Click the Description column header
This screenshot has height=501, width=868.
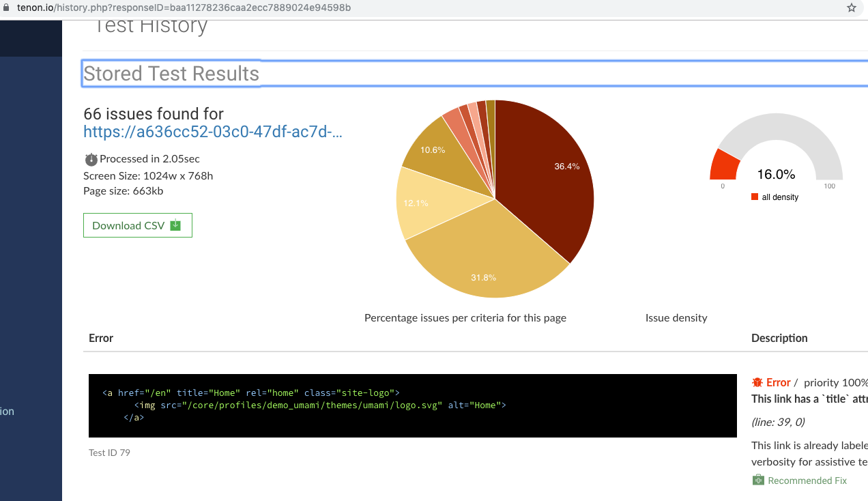tap(779, 338)
